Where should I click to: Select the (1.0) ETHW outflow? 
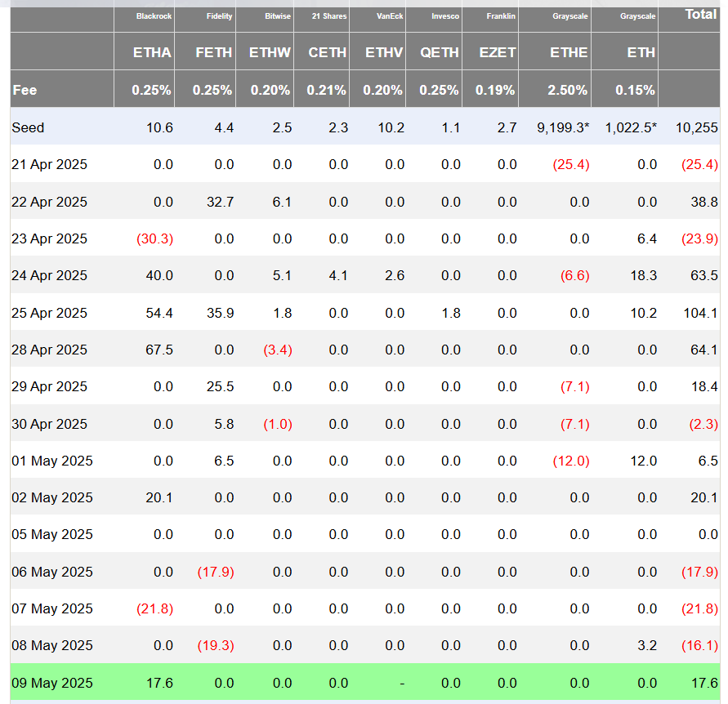pyautogui.click(x=278, y=424)
